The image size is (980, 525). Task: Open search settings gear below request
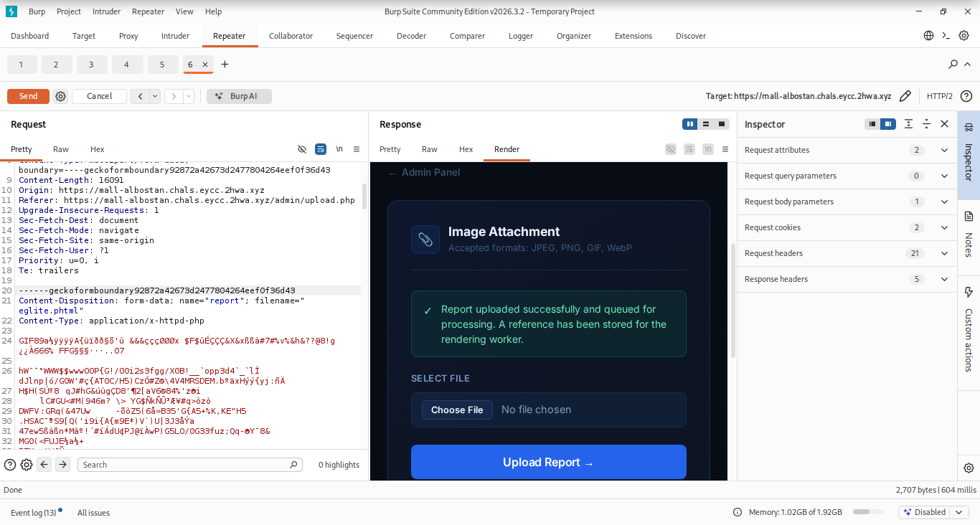pos(27,465)
